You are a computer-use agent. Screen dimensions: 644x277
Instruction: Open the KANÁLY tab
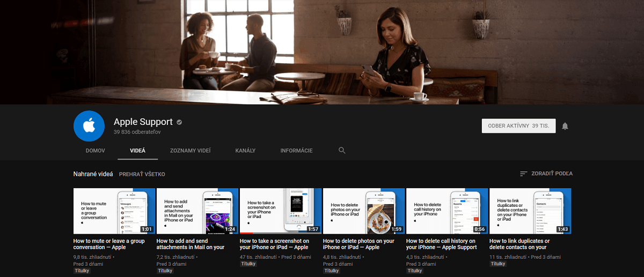(245, 151)
